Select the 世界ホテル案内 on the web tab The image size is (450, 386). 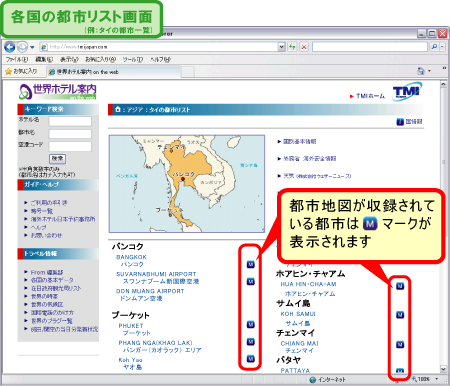coord(113,72)
